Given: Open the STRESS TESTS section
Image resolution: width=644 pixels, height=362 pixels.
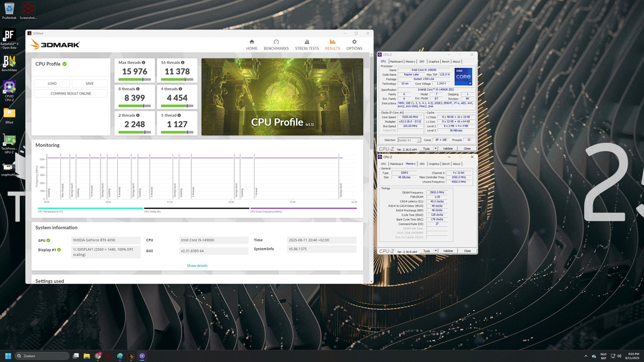Looking at the screenshot, I should (x=307, y=45).
